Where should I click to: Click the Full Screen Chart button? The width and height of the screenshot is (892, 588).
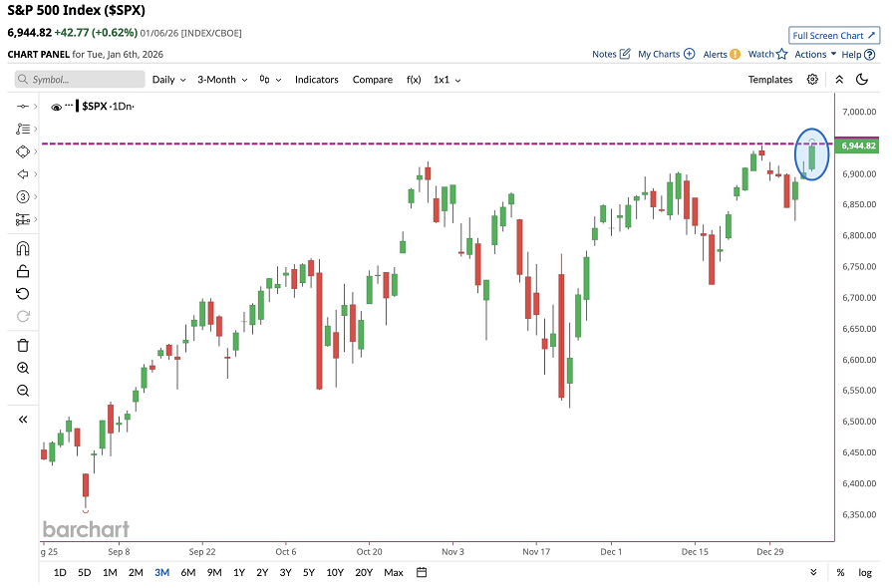834,34
